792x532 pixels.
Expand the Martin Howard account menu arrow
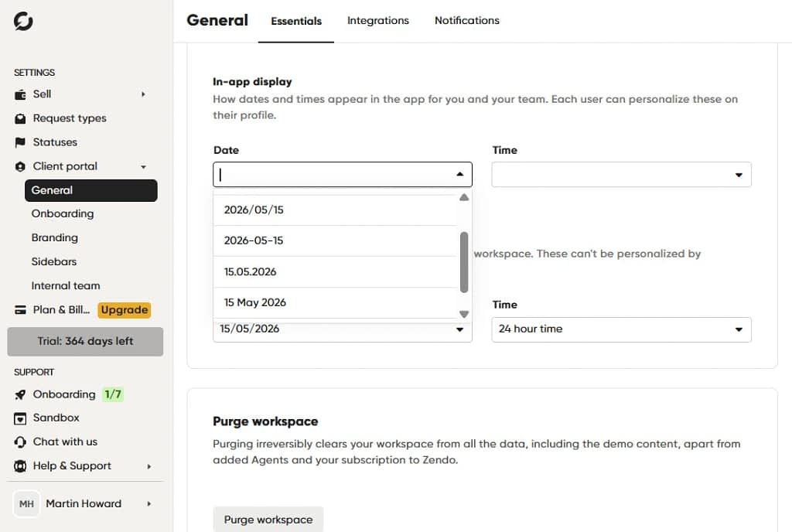pyautogui.click(x=149, y=503)
